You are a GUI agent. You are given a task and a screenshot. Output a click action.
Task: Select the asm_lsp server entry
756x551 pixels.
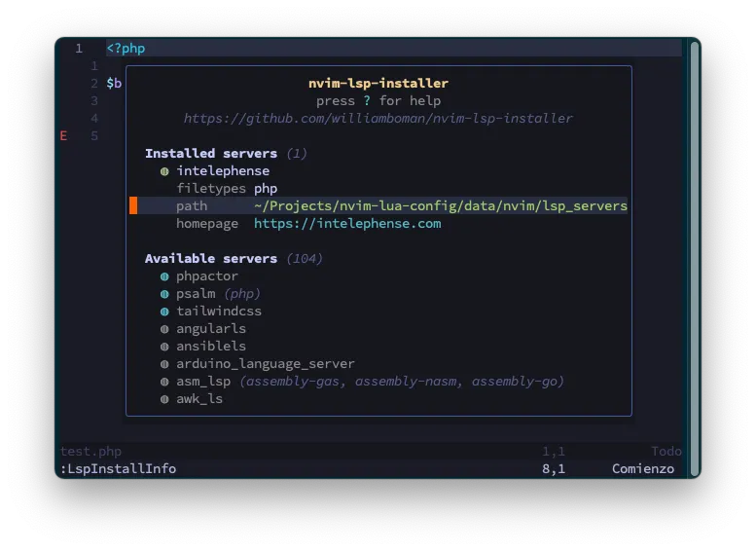pyautogui.click(x=203, y=382)
